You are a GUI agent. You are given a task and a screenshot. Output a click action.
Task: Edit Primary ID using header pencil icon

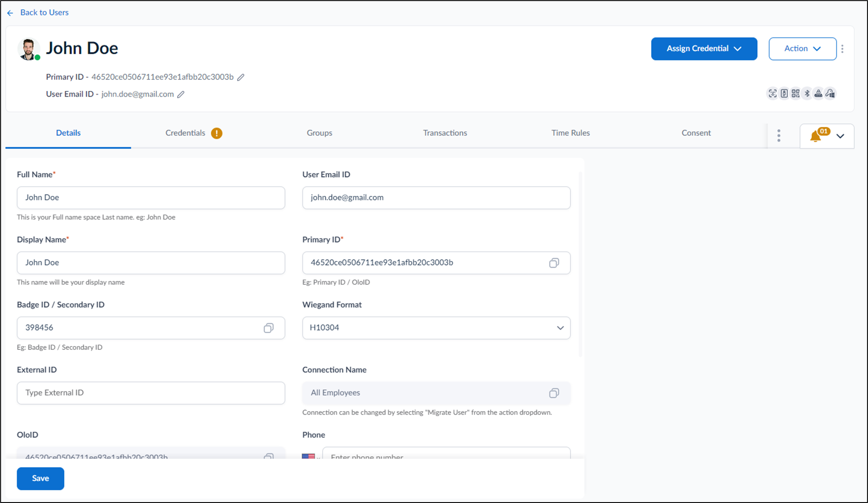pos(241,77)
